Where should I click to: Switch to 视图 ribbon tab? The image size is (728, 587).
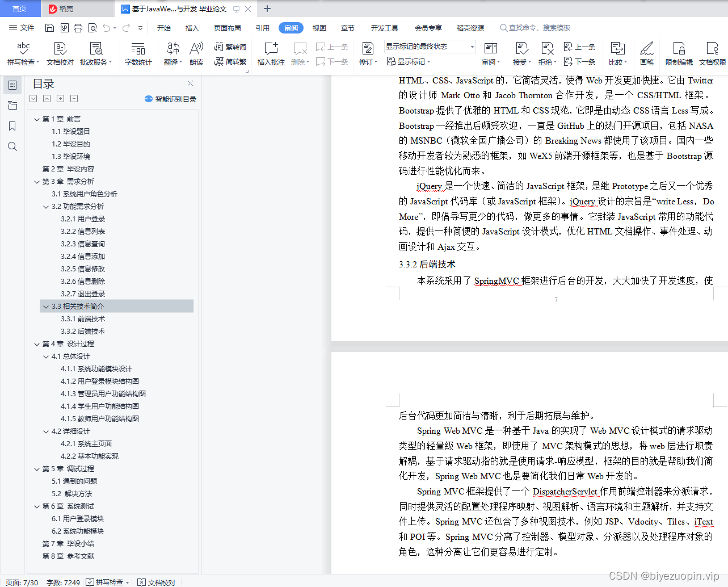click(x=319, y=28)
